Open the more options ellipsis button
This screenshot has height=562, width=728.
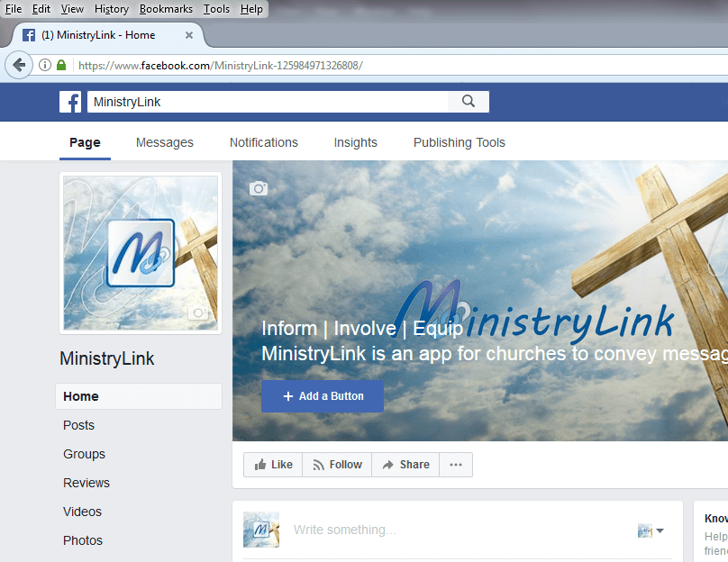point(455,465)
